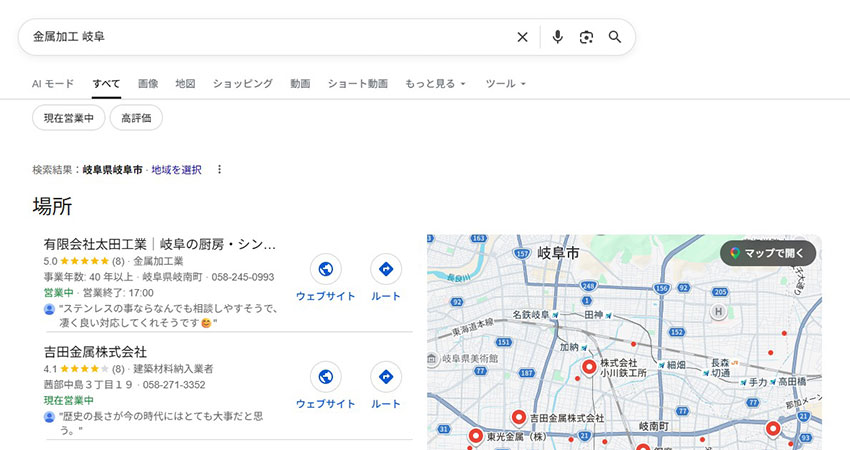
Task: Click the review starting with ステンレスの事なら
Action: click(168, 316)
